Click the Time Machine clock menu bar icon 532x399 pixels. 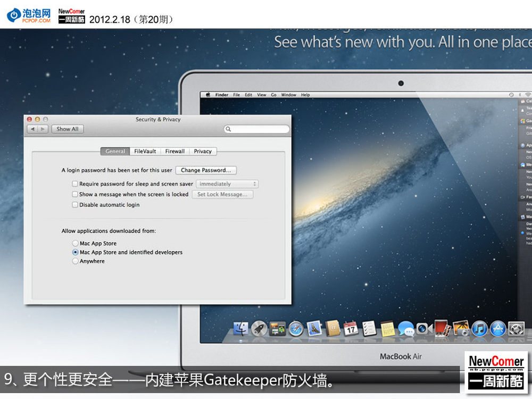511,95
